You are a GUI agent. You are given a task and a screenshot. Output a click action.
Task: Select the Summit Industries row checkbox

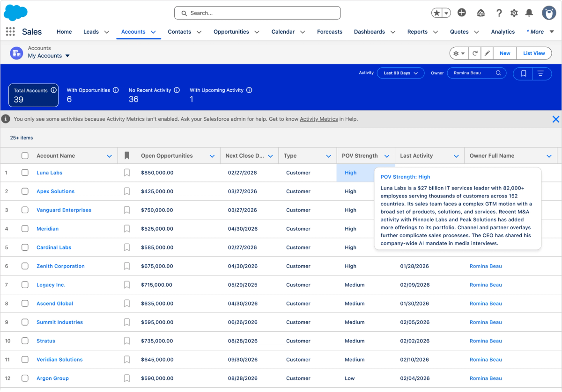25,322
